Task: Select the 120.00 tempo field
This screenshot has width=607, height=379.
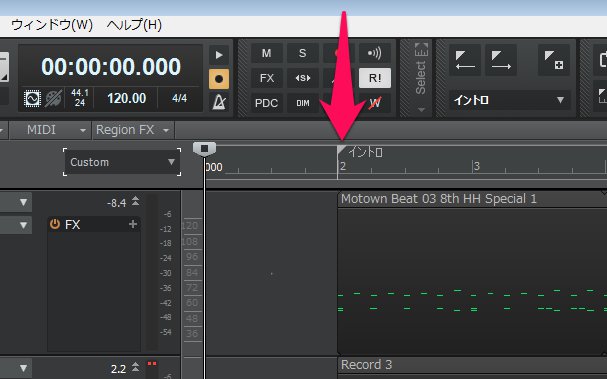Action: pos(127,98)
